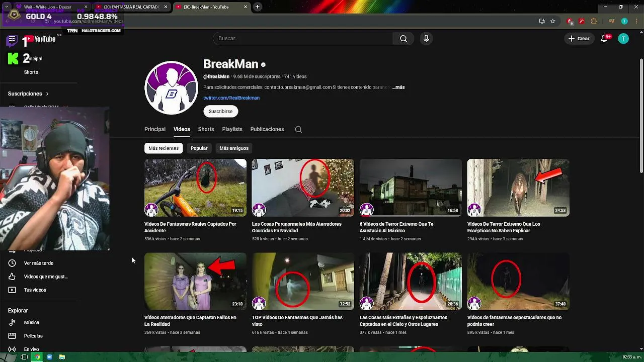This screenshot has width=644, height=362.
Task: Open twitter.com/RealBreakman link
Action: click(231, 98)
